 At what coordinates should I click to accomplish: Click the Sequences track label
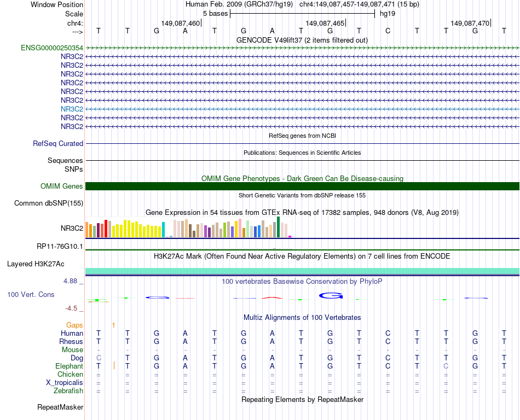pyautogui.click(x=65, y=161)
